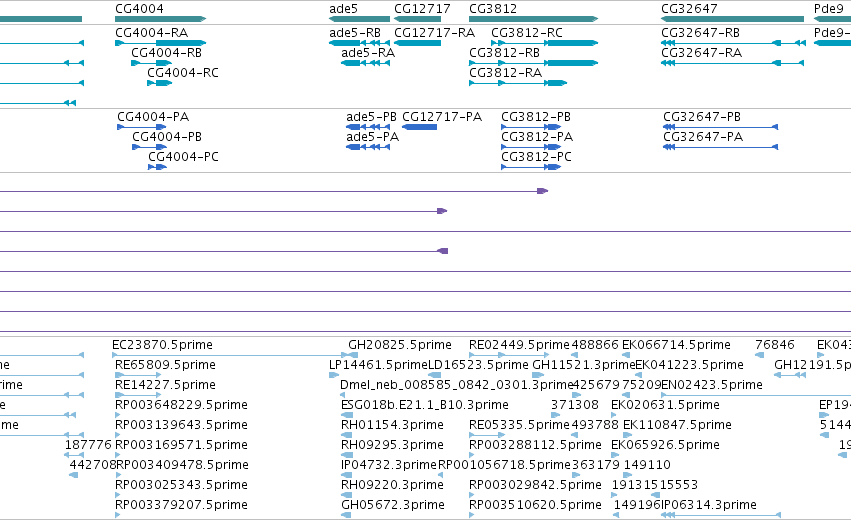Select EST LD16523.5prime
This screenshot has height=520, width=851.
(x=478, y=365)
